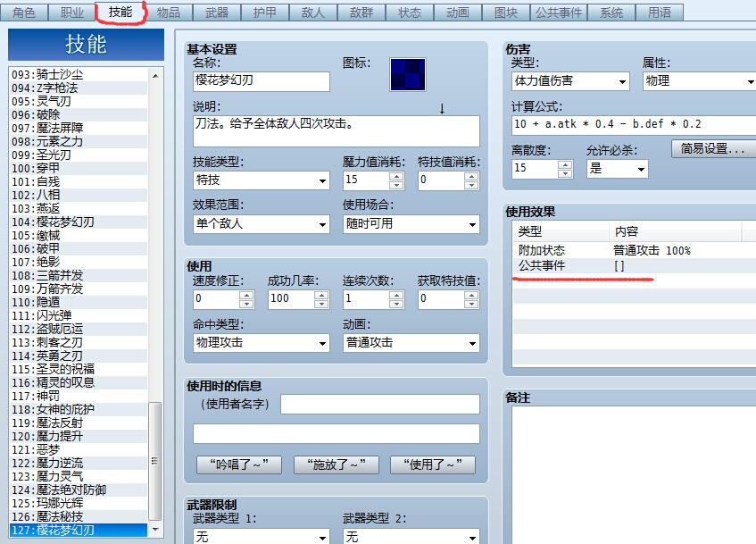Screen dimensions: 756x544
Task: Increase the 速度修正 value
Action: (x=246, y=295)
